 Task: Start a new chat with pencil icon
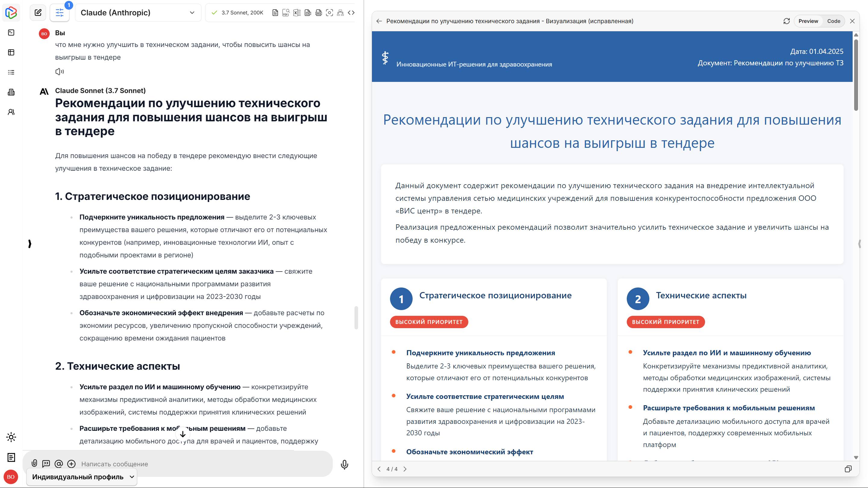point(38,13)
